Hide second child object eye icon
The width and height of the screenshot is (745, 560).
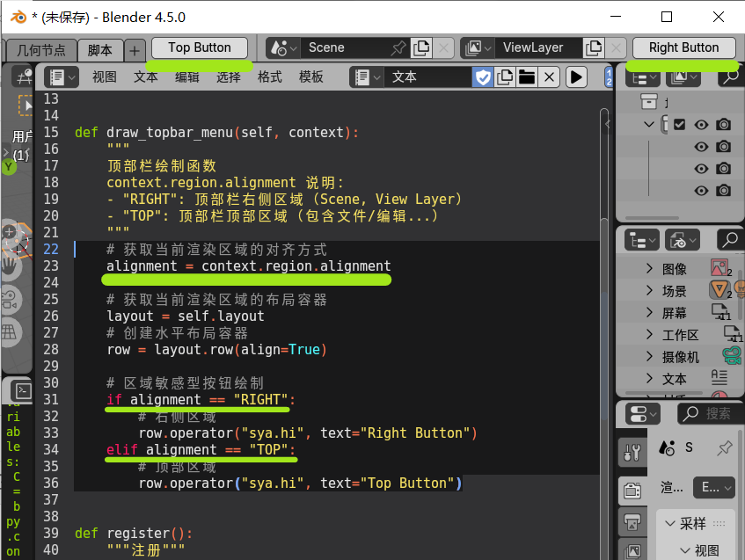click(701, 169)
